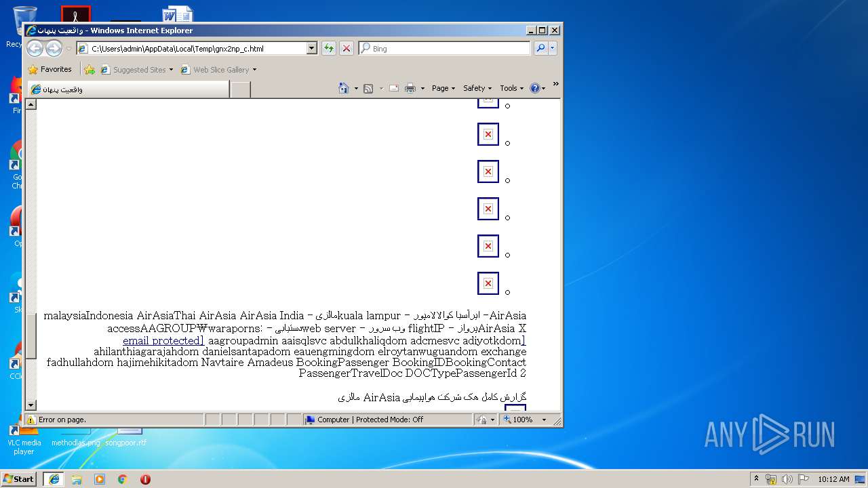Go back with the IE Back arrow
The width and height of the screenshot is (868, 488).
point(35,48)
